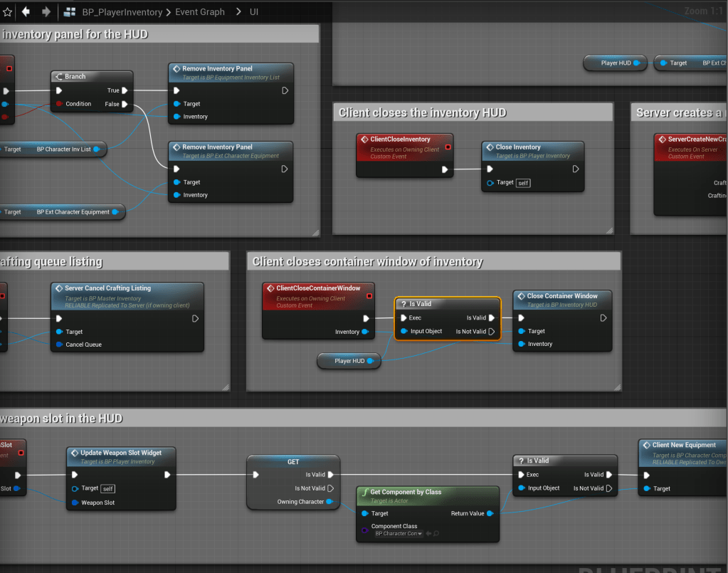Select the highlighted Is Valid node header
This screenshot has height=573, width=728.
pos(448,304)
